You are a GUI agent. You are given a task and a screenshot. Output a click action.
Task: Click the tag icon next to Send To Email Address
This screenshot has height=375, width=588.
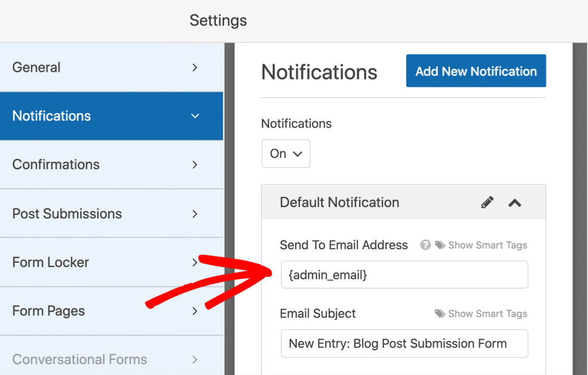coord(440,245)
